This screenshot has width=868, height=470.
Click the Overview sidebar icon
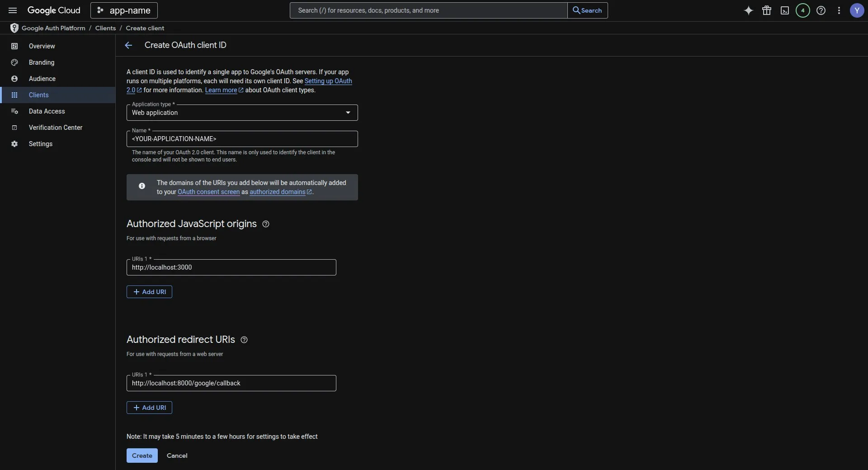[14, 46]
